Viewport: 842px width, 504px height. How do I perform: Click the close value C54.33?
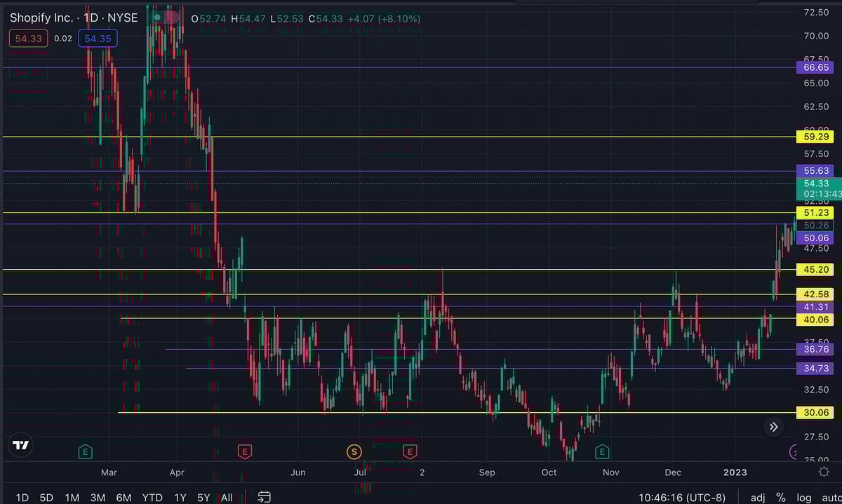324,18
